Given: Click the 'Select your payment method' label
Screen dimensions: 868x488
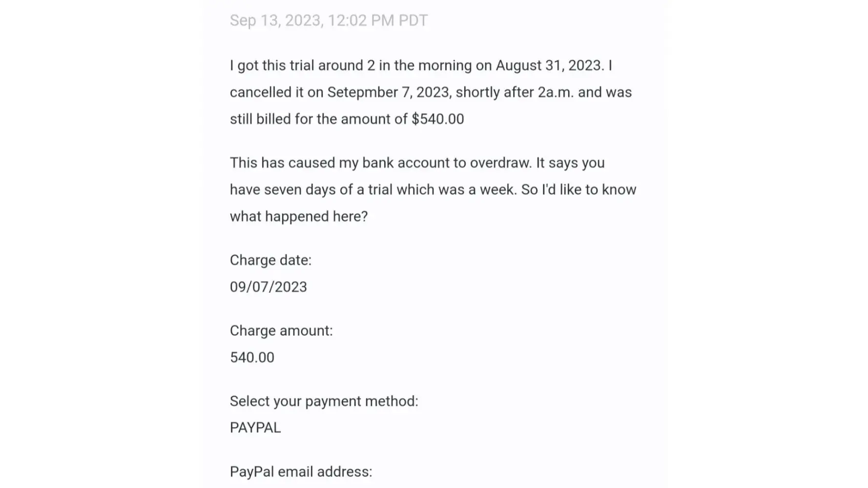Looking at the screenshot, I should click(324, 401).
